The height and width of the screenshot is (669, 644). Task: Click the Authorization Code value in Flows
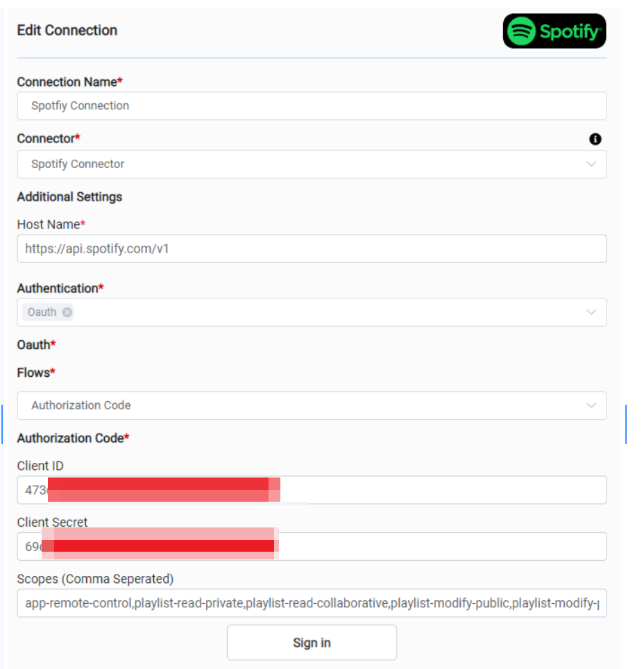(81, 405)
